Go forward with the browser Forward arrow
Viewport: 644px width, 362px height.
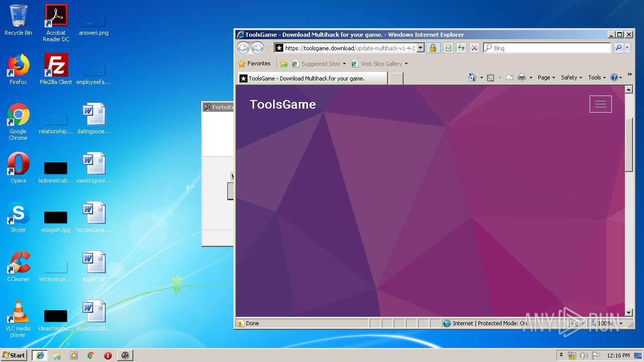coord(257,48)
